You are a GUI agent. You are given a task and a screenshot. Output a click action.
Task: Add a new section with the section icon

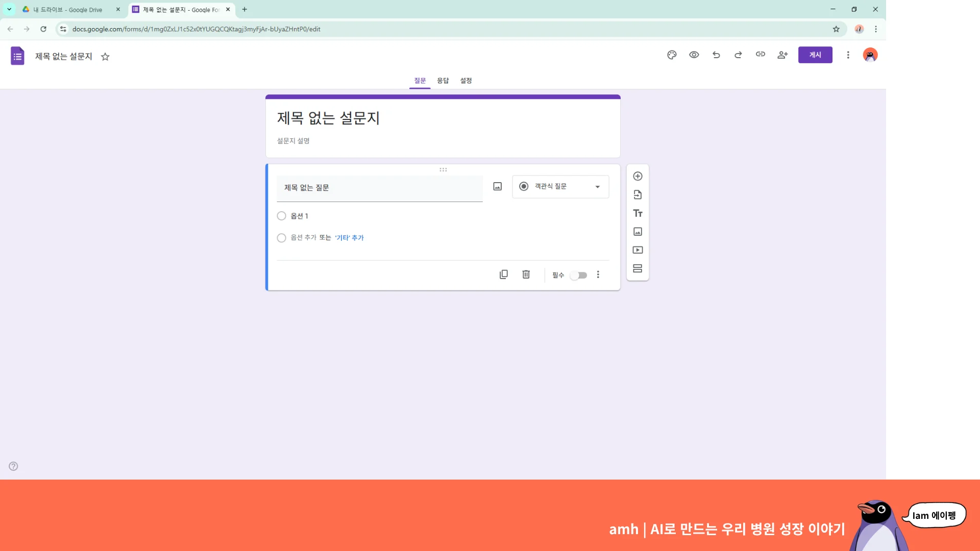(638, 268)
